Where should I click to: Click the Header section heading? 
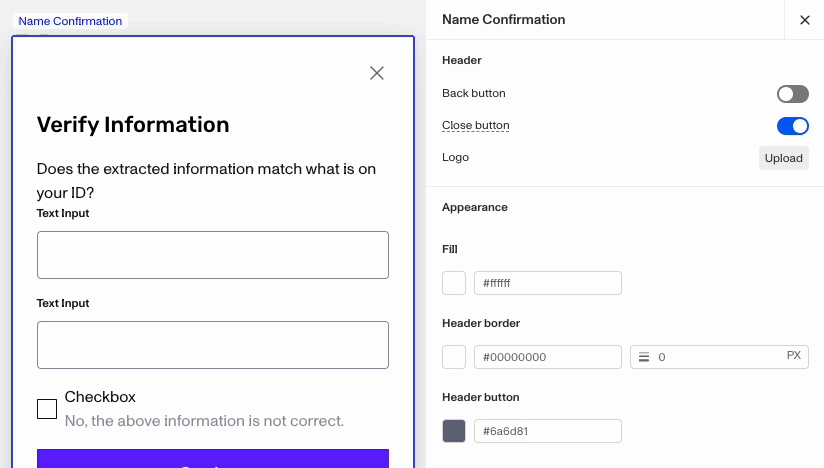[x=461, y=60]
